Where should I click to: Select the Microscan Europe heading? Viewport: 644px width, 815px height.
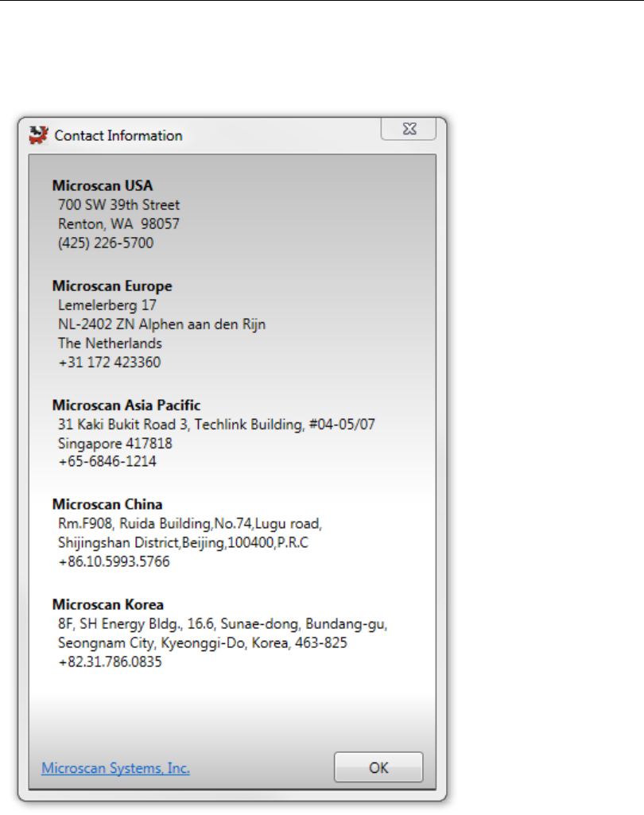point(112,286)
